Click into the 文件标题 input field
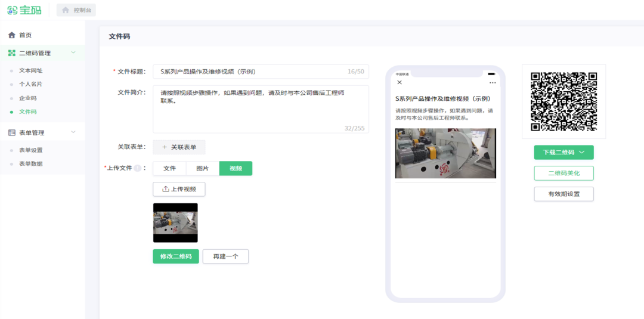 pyautogui.click(x=250, y=72)
